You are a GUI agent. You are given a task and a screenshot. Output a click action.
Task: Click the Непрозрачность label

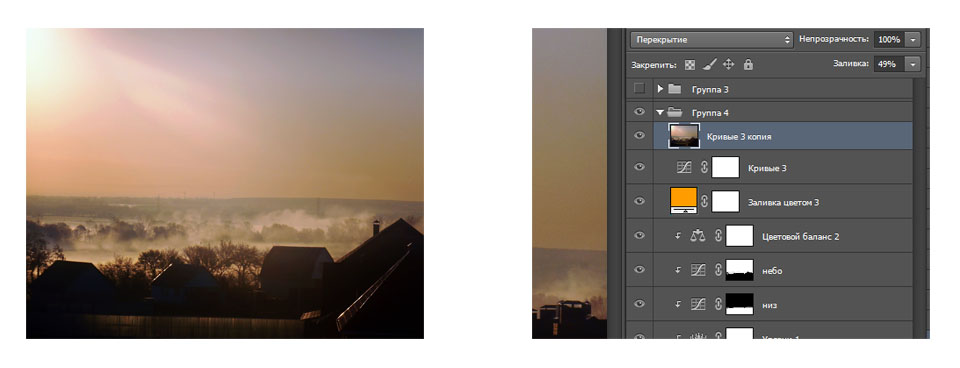(x=834, y=39)
